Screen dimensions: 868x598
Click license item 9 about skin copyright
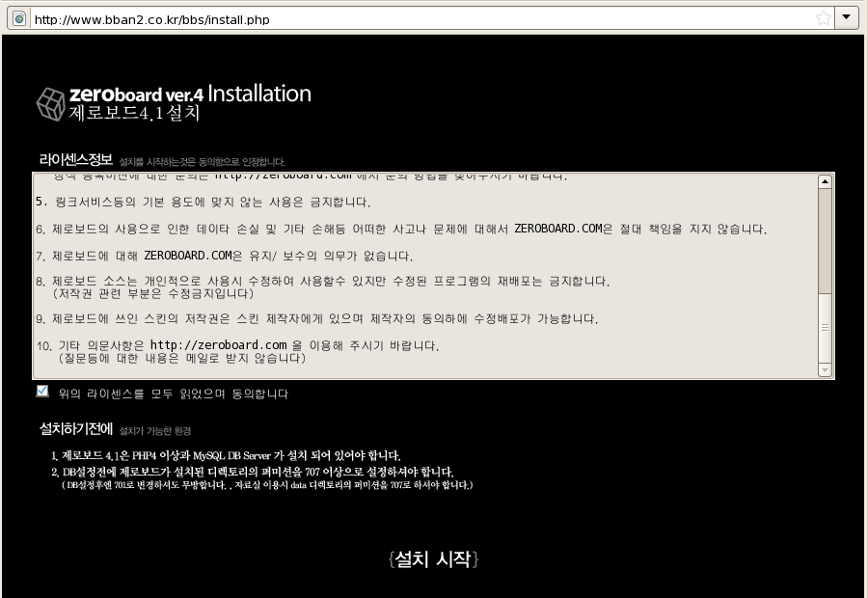[x=316, y=319]
